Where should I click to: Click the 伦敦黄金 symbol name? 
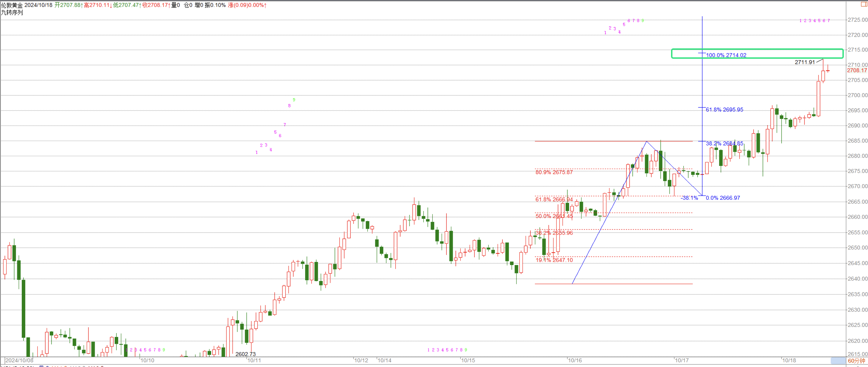click(12, 5)
